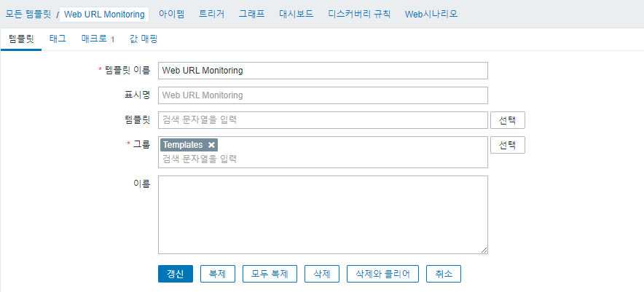Click the 삭제와 클리어 button
Image resolution: width=644 pixels, height=292 pixels.
(x=382, y=274)
